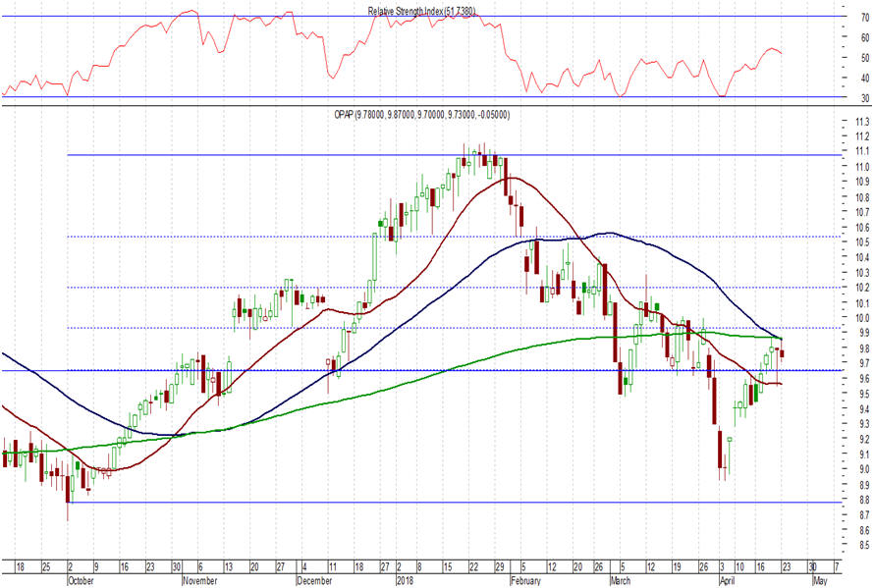Click date tick 11 on time axis
This screenshot has width=874, height=588.
coord(332,567)
